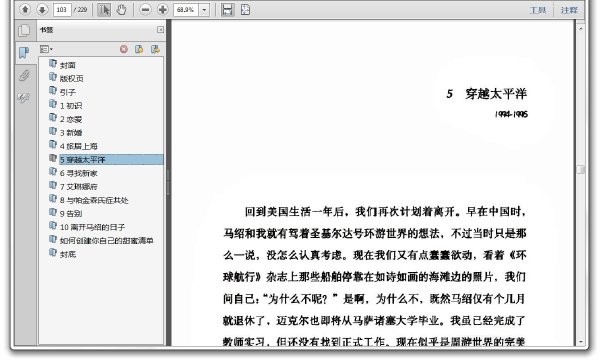The image size is (600, 360).
Task: Zoom out with the minus button
Action: tap(145, 10)
